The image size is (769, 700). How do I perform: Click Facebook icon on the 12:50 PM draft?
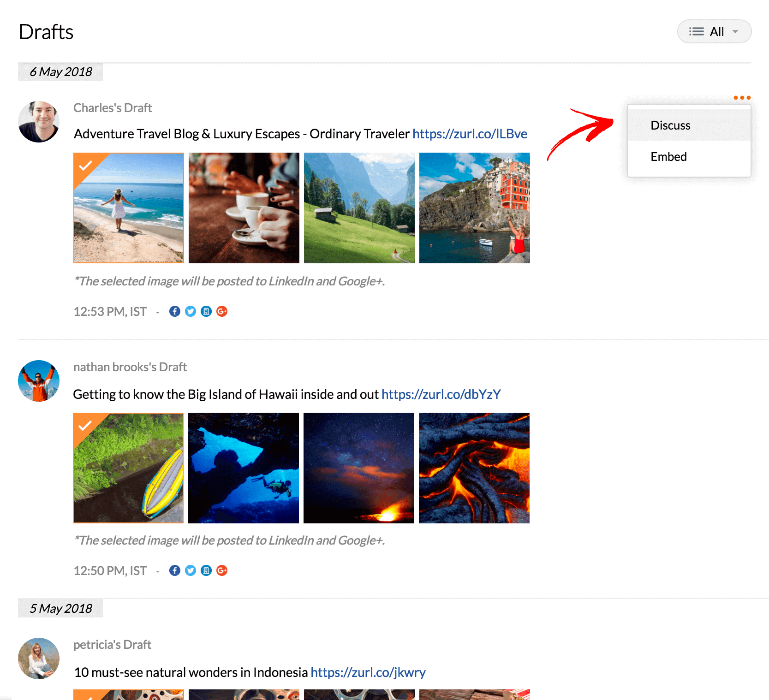click(175, 570)
